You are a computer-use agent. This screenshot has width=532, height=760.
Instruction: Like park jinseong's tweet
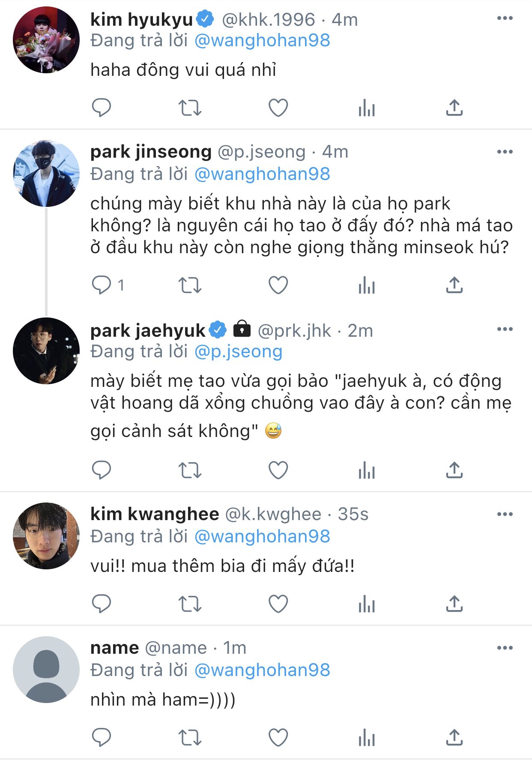coord(278,285)
